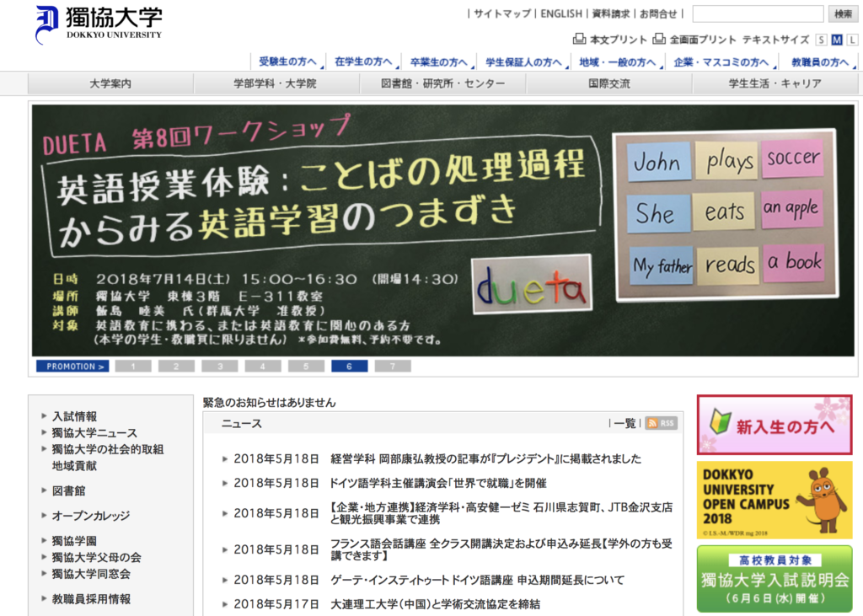This screenshot has width=863, height=616.
Task: Switch site to ENGLISH
Action: (560, 13)
